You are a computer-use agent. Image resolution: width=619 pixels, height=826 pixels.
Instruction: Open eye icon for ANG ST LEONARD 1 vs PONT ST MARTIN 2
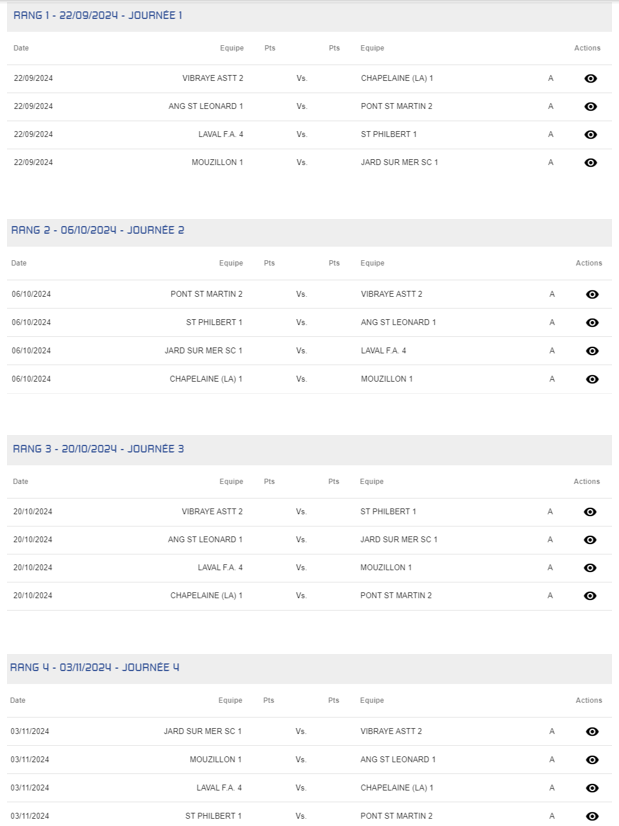click(590, 106)
